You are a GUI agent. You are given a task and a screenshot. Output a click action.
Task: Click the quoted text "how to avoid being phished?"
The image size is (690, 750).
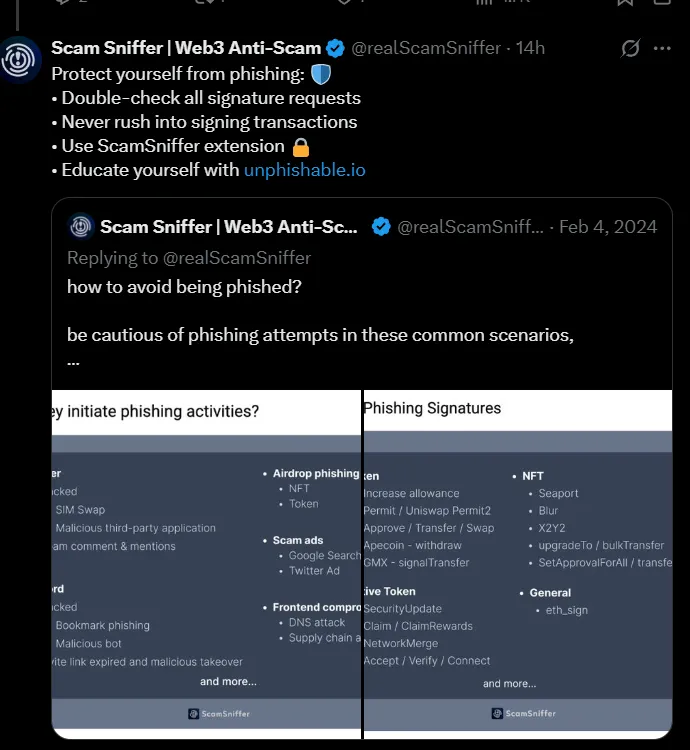184,287
